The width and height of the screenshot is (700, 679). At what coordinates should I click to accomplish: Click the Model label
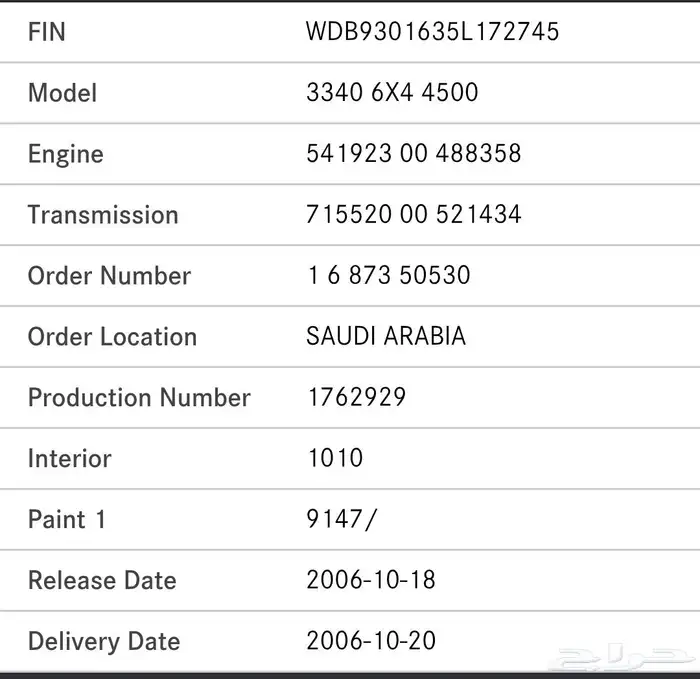[x=63, y=93]
